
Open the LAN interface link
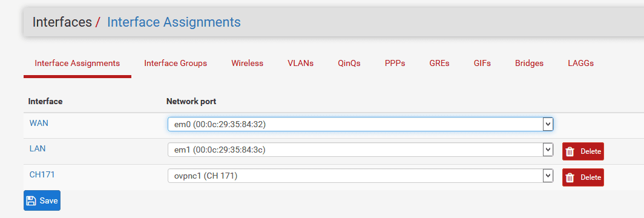click(x=38, y=148)
